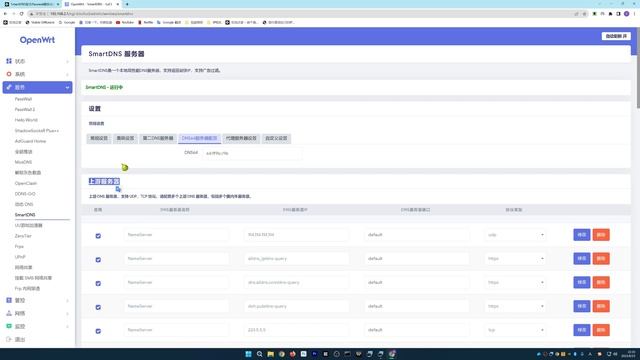Open the system menu red circle icon
The width and height of the screenshot is (640, 360).
9,74
